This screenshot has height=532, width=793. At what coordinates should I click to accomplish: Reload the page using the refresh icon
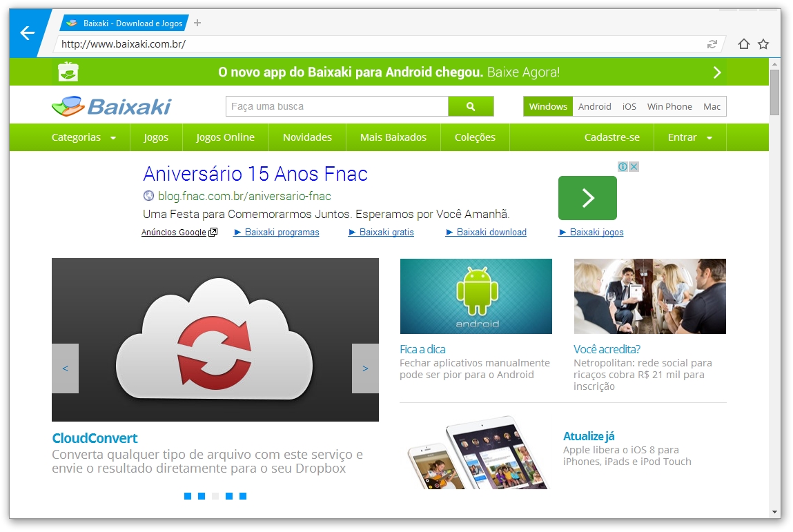(x=712, y=44)
